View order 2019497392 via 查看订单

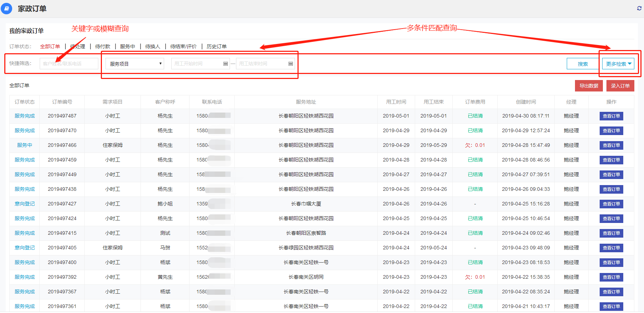[x=611, y=277]
